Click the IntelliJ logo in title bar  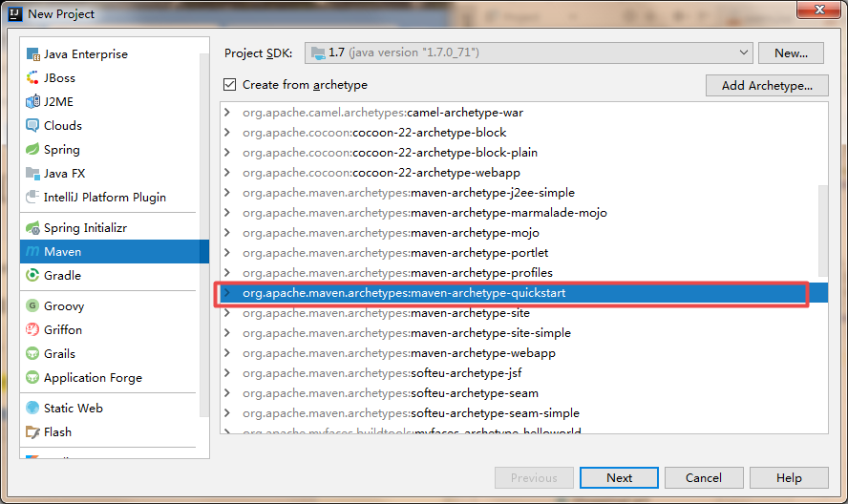[15, 13]
